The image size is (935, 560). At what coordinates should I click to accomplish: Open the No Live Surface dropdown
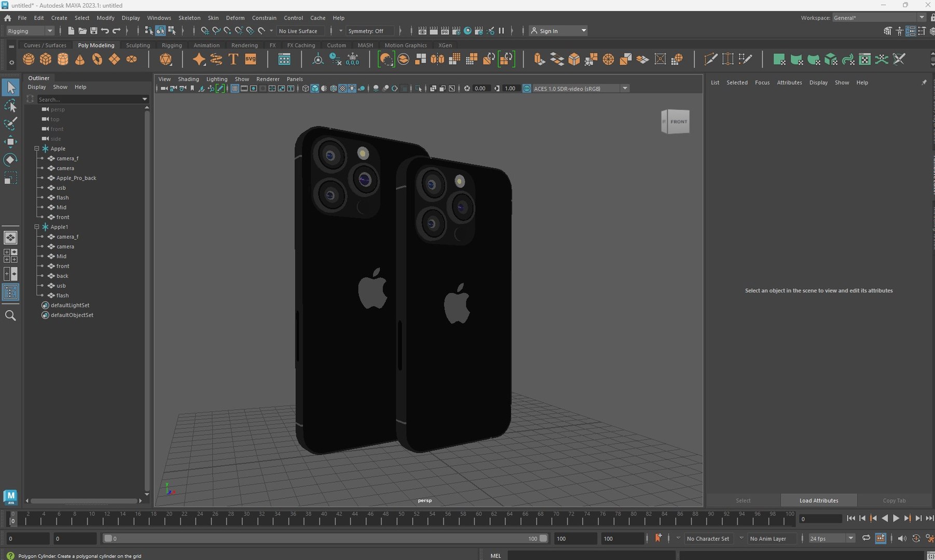[x=300, y=31]
